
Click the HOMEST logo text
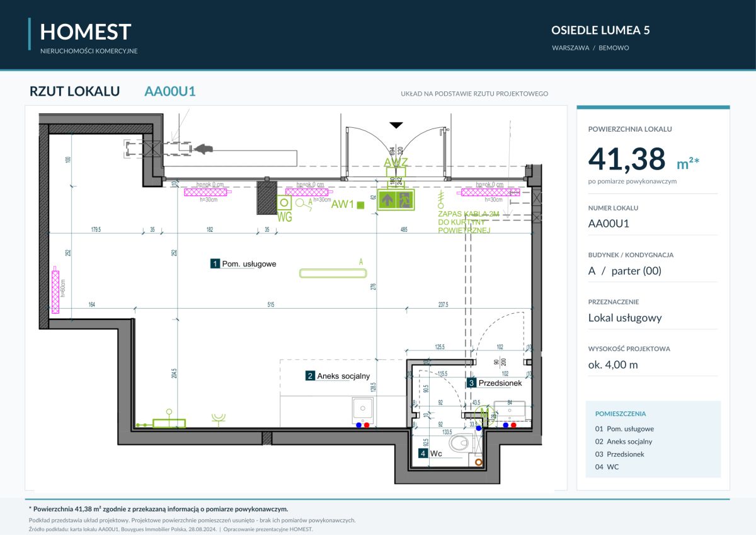click(x=86, y=32)
